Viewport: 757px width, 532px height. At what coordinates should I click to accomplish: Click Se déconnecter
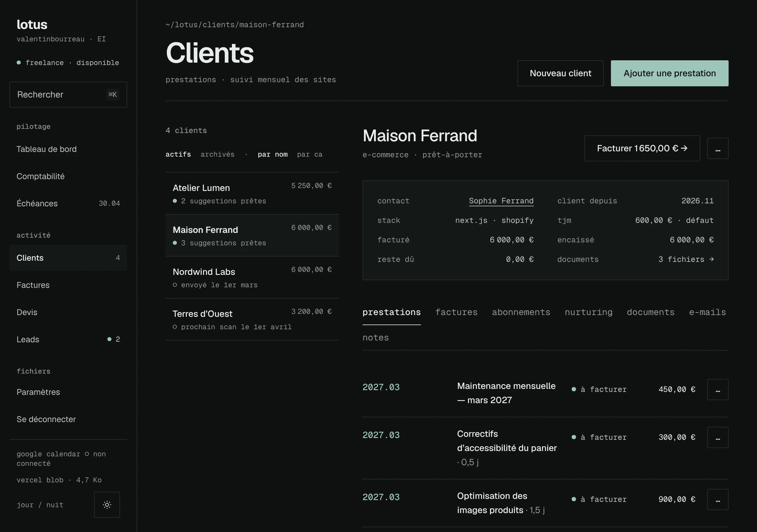(x=68, y=419)
